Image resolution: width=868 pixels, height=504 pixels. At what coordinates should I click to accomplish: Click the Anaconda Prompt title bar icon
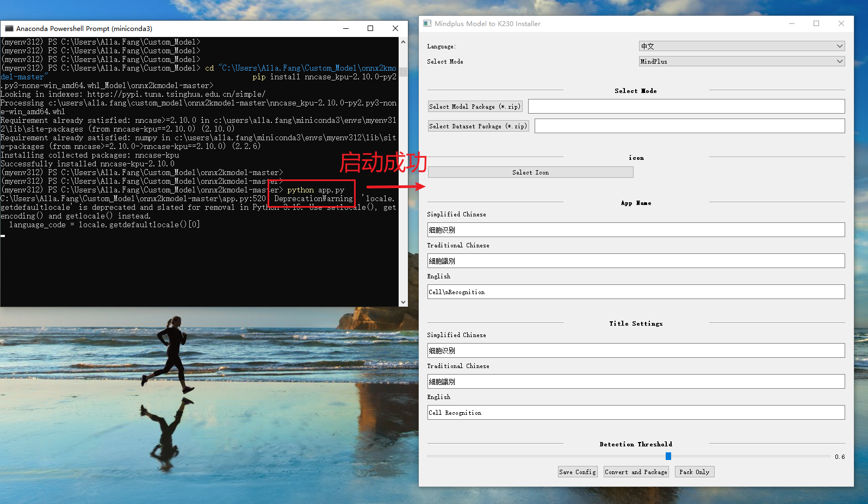pyautogui.click(x=9, y=28)
